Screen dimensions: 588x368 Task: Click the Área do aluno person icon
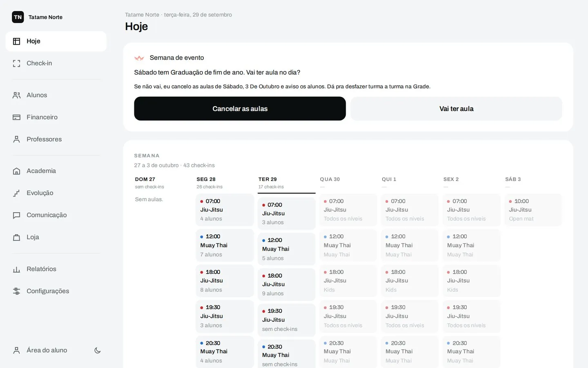point(17,350)
